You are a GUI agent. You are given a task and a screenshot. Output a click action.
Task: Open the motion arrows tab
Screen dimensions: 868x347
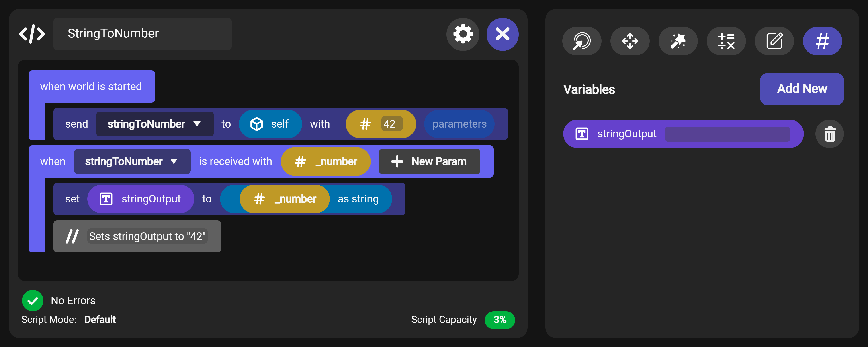tap(630, 41)
